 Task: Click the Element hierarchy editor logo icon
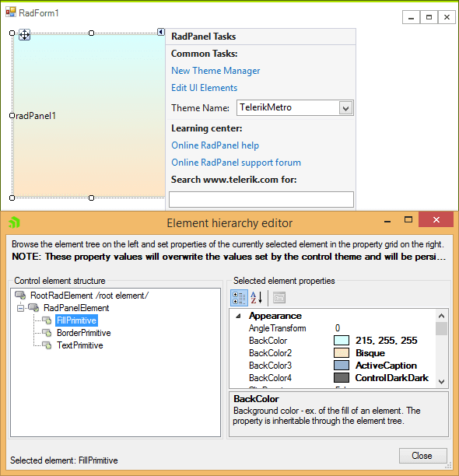(14, 222)
